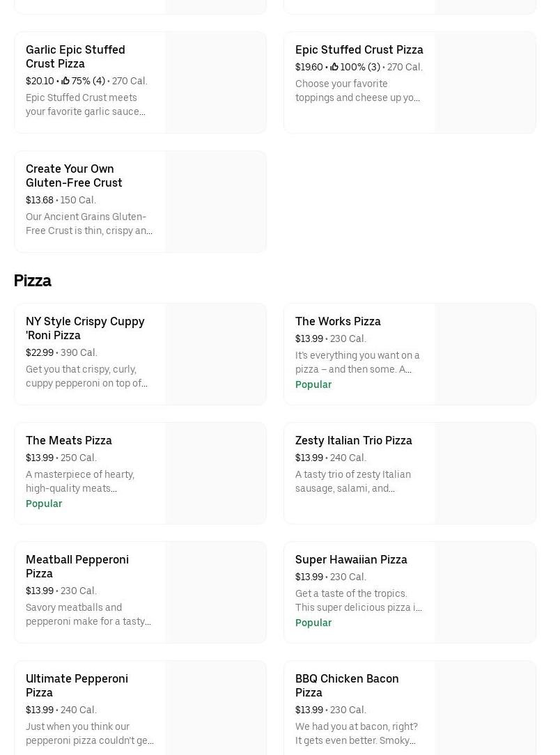
Task: Click the Popular tag under The Meats Pizza
Action: [44, 504]
